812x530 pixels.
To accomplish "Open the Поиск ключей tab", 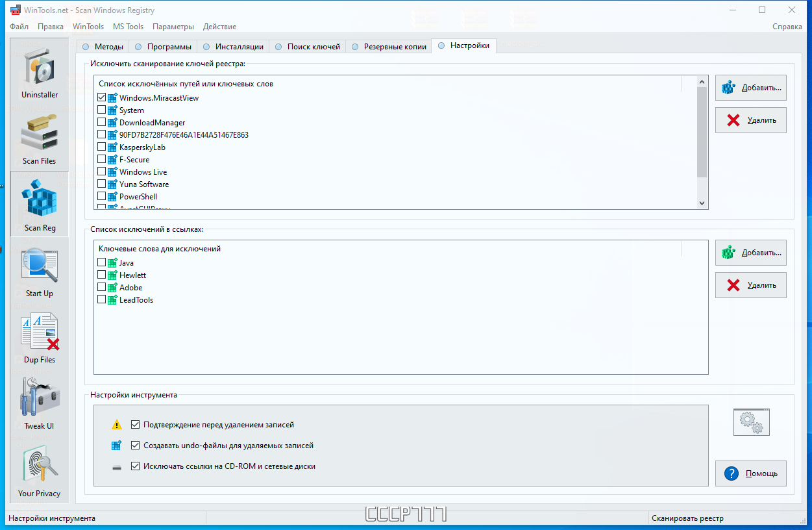I will (308, 47).
